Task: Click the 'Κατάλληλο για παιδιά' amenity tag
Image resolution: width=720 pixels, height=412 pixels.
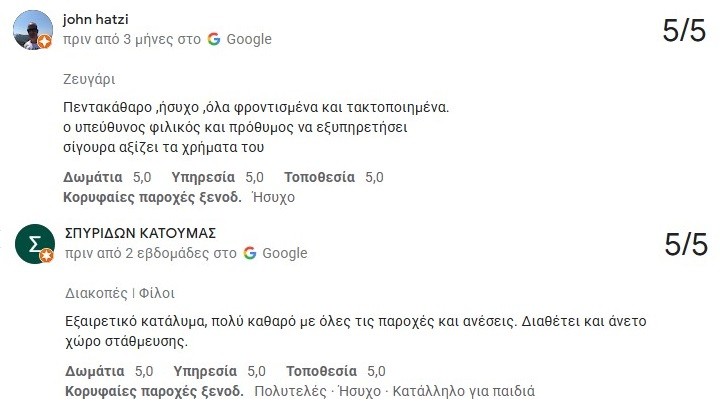Action: (464, 391)
